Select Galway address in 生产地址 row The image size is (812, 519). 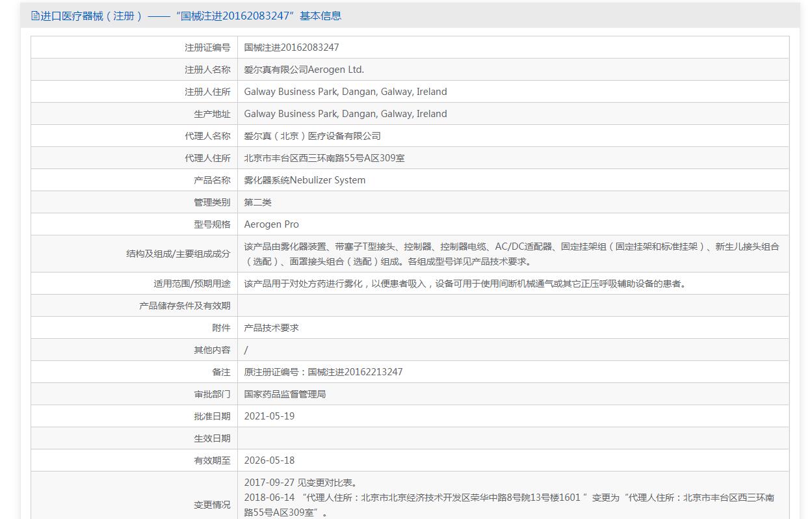pyautogui.click(x=345, y=114)
